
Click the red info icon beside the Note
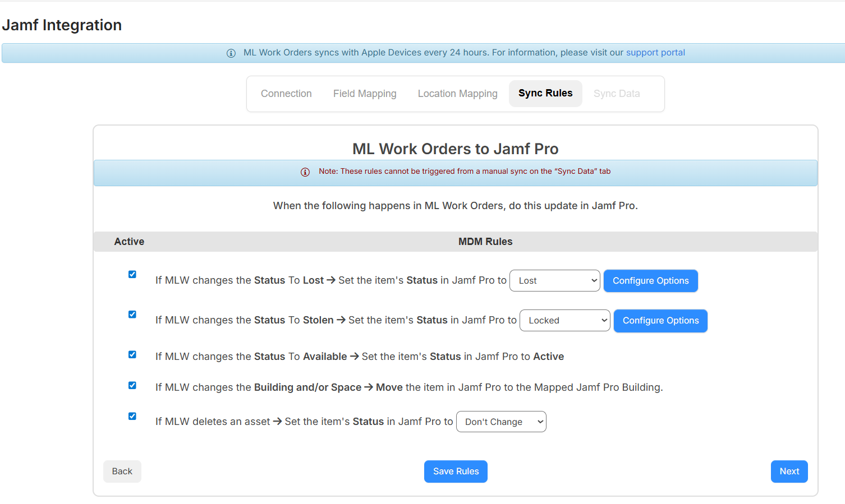point(305,172)
